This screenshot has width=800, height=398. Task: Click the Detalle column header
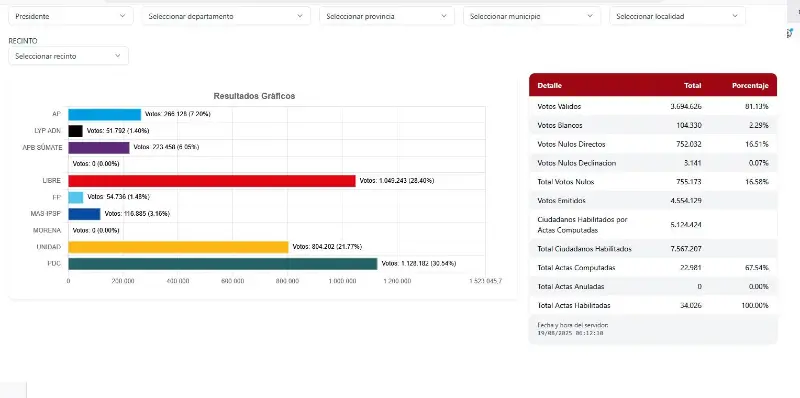click(x=549, y=86)
